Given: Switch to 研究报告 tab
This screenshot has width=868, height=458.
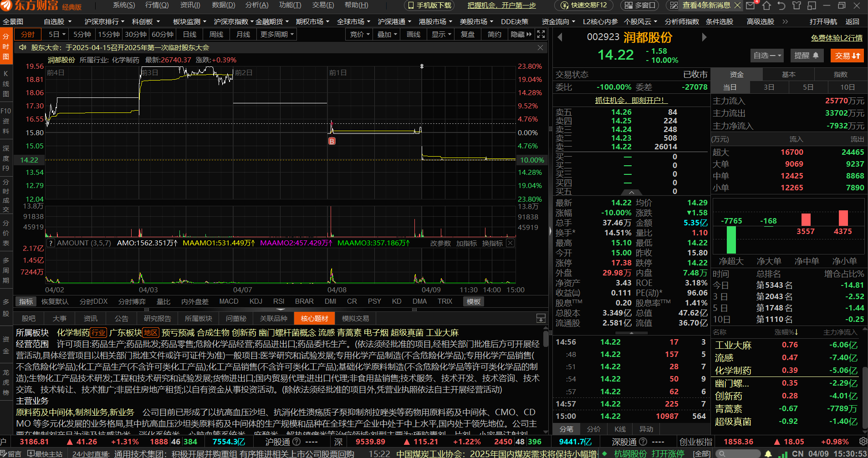Looking at the screenshot, I should click(x=158, y=318).
